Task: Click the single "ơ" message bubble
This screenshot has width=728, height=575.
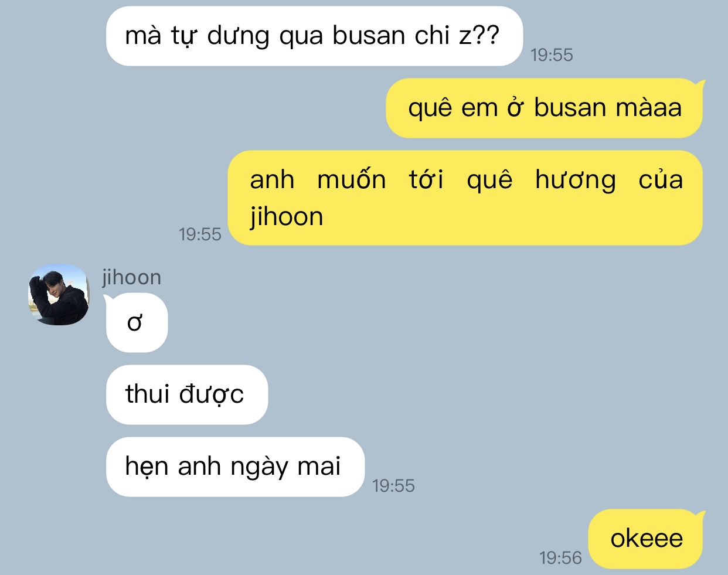Action: click(x=137, y=323)
